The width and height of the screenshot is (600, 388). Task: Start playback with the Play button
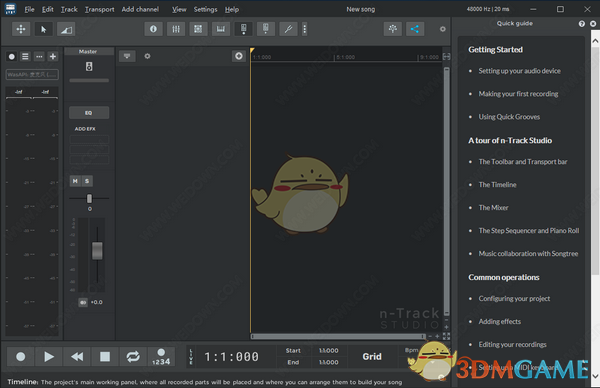point(49,357)
